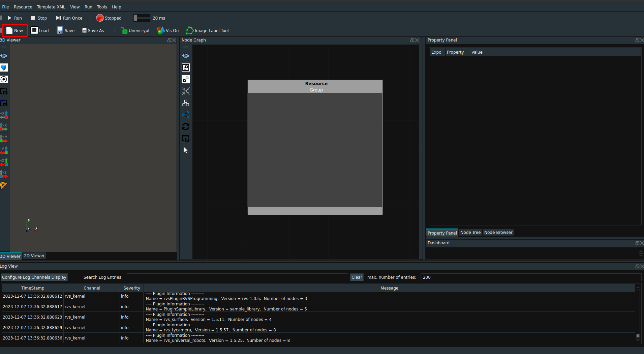644x354 pixels.
Task: Open the Template XML menu
Action: pyautogui.click(x=51, y=7)
